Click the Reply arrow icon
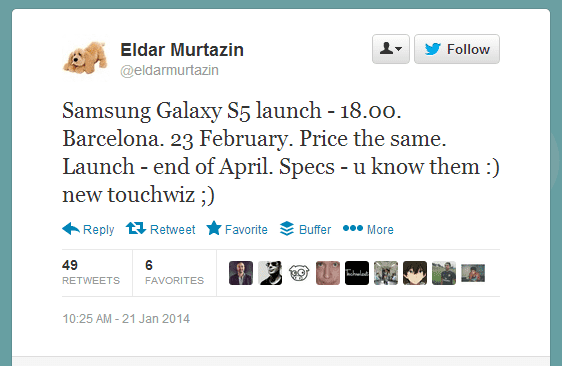This screenshot has height=366, width=562. tap(71, 229)
